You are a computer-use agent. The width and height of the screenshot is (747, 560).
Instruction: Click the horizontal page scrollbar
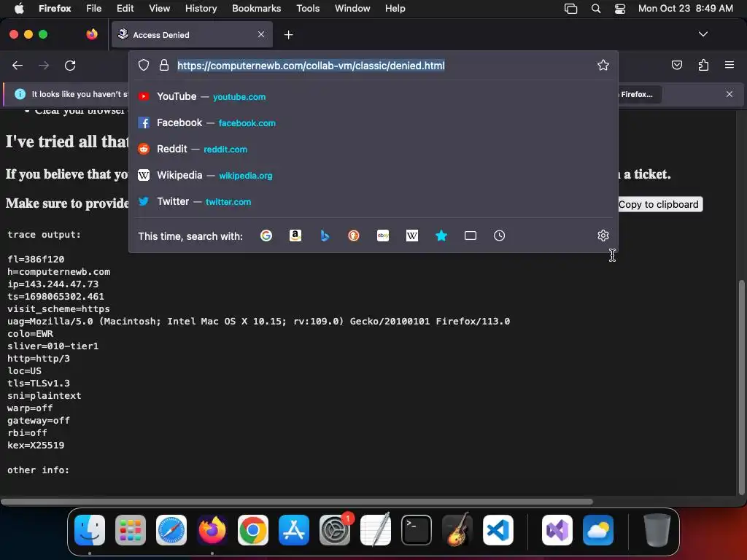point(297,502)
